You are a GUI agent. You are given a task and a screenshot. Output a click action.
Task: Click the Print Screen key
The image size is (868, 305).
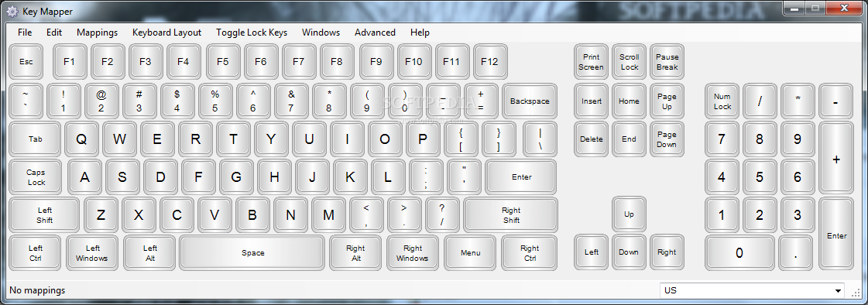click(592, 61)
